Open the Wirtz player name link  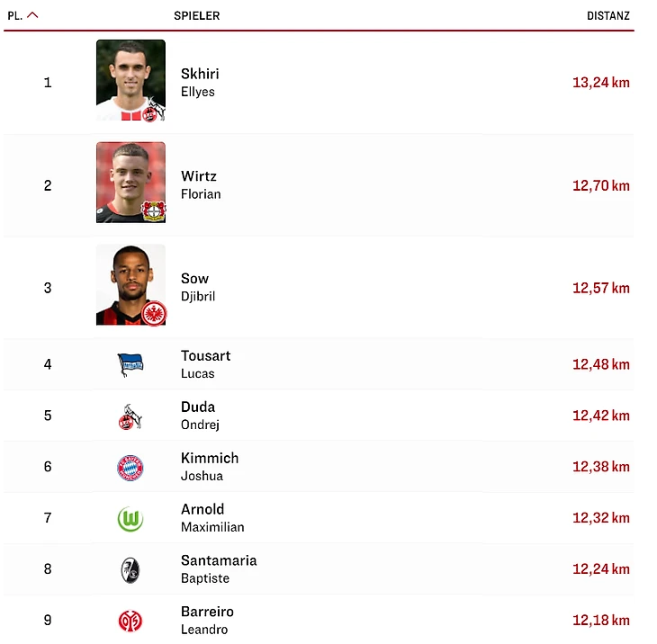click(x=199, y=176)
